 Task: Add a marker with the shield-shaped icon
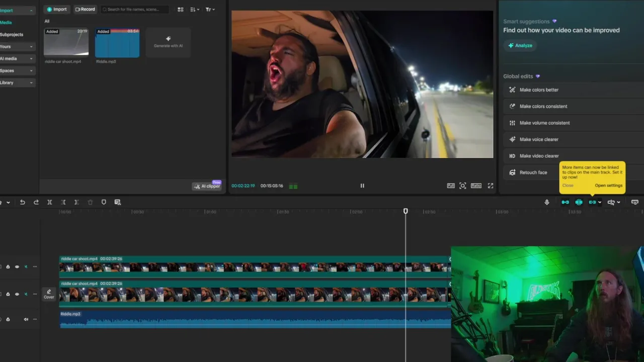tap(104, 202)
